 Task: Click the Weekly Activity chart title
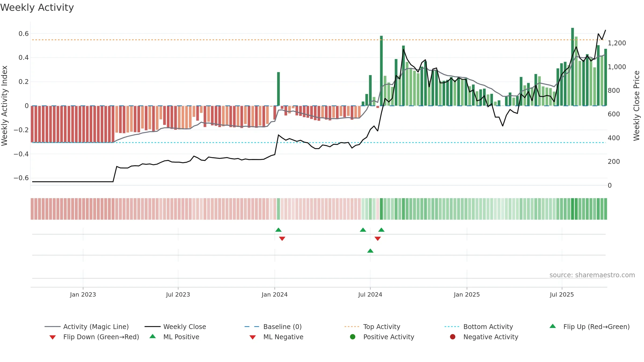37,8
